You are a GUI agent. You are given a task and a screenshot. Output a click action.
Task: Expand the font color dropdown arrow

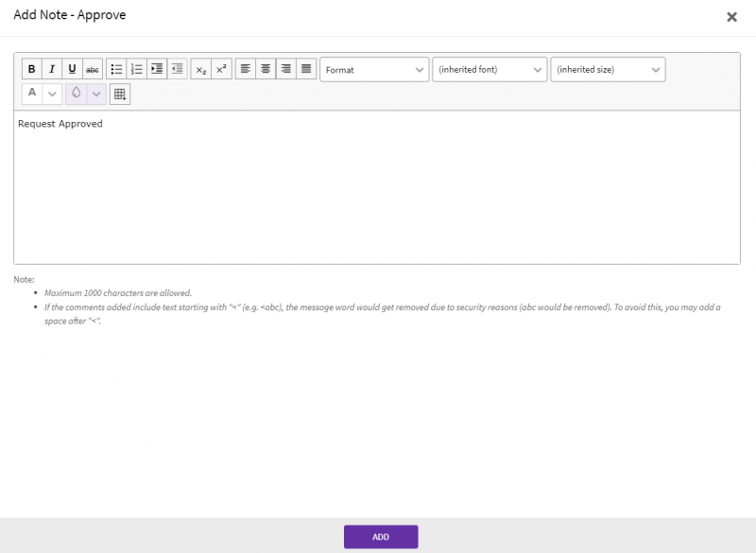(x=52, y=94)
